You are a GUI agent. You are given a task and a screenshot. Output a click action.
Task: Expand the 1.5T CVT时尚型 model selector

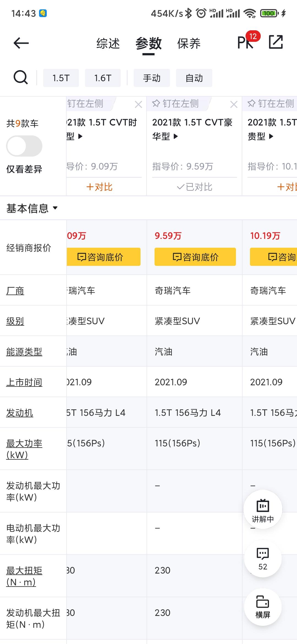click(102, 129)
